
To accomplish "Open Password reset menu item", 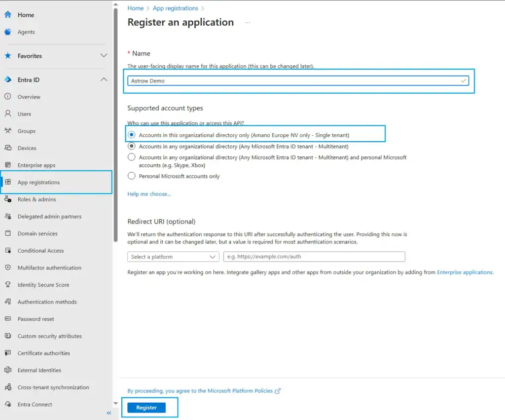I will 36,319.
